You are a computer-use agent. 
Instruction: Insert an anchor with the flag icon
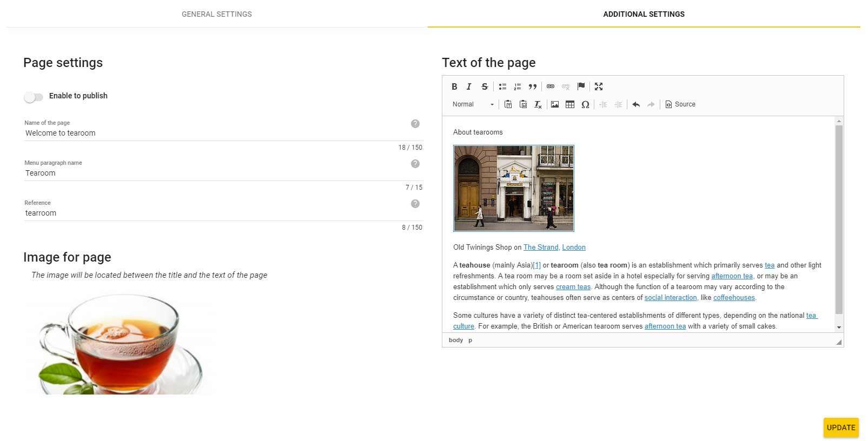point(581,86)
